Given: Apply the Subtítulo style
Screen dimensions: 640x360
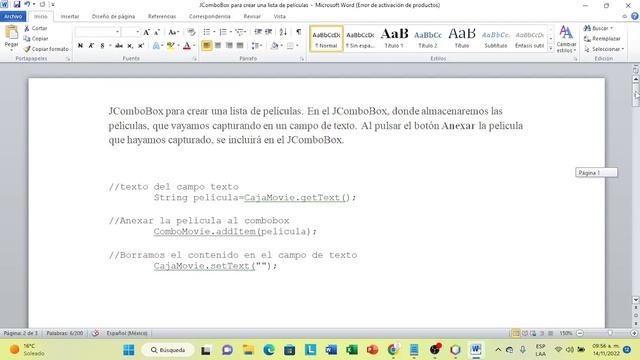Looking at the screenshot, I should [496, 39].
